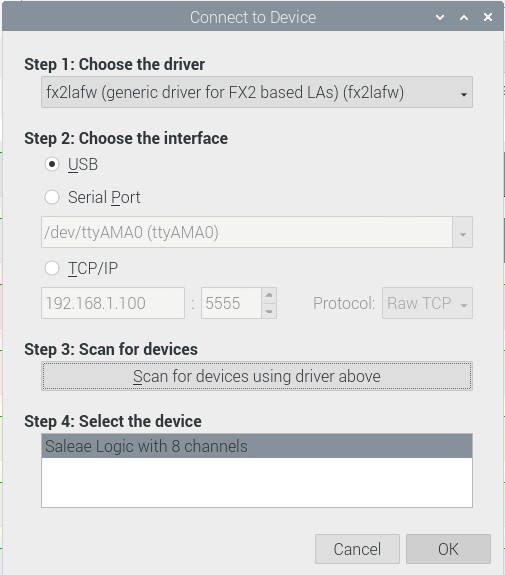Open the fx2lafw driver dropdown

(x=257, y=92)
